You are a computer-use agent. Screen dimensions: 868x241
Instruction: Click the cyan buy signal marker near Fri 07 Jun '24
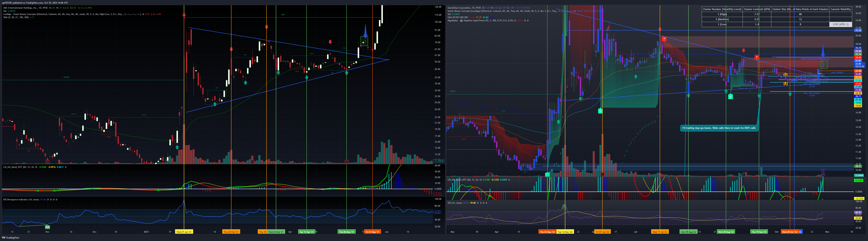[600, 111]
